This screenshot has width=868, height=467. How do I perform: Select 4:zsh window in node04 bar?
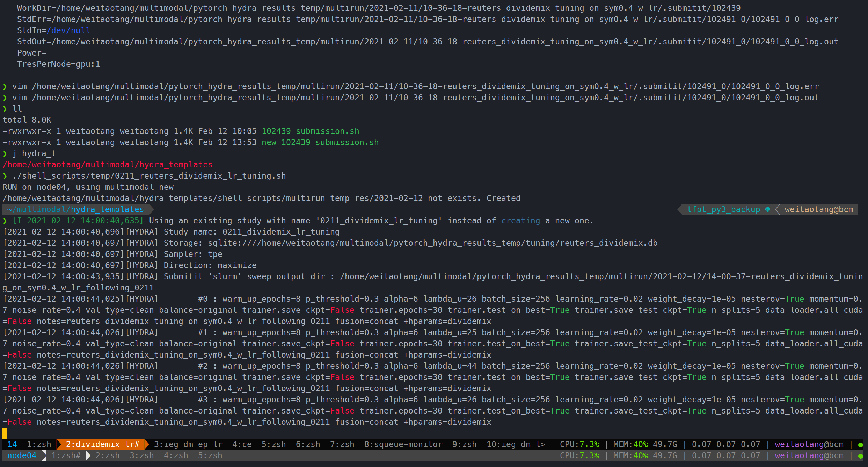176,455
